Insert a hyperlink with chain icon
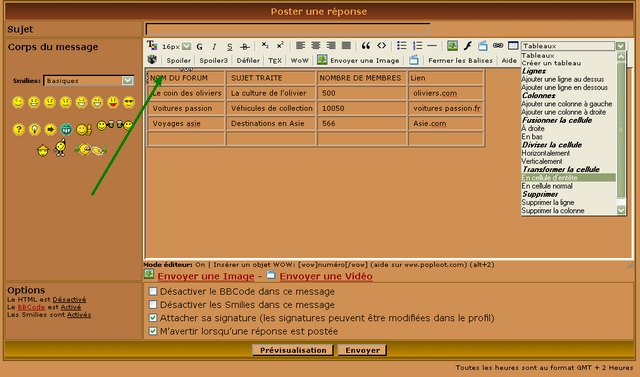640x377 pixels. 498,46
